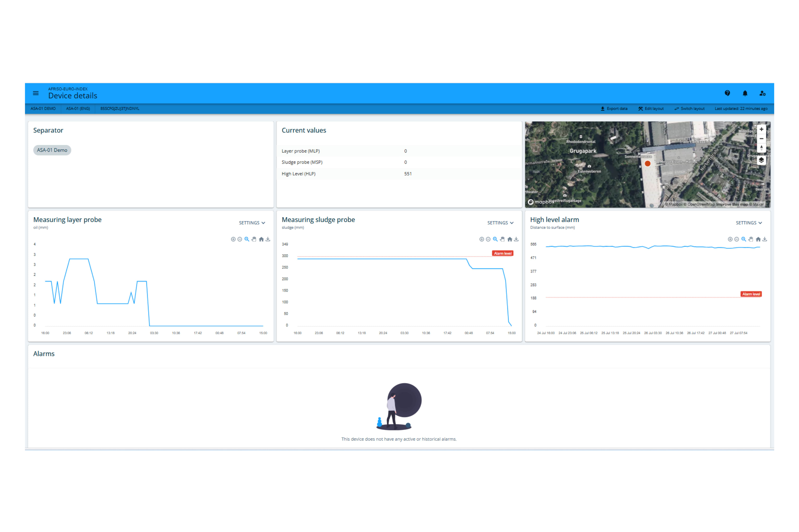Click Switch layout
799x532 pixels.
pos(689,109)
